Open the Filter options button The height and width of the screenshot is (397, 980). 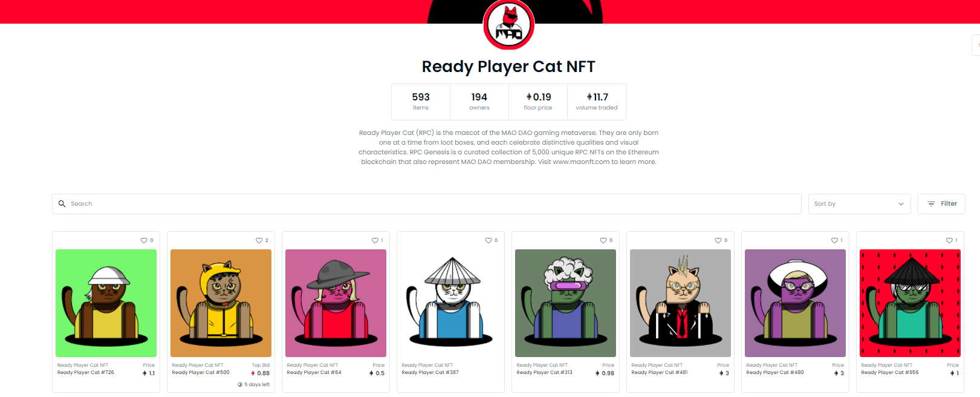click(941, 204)
